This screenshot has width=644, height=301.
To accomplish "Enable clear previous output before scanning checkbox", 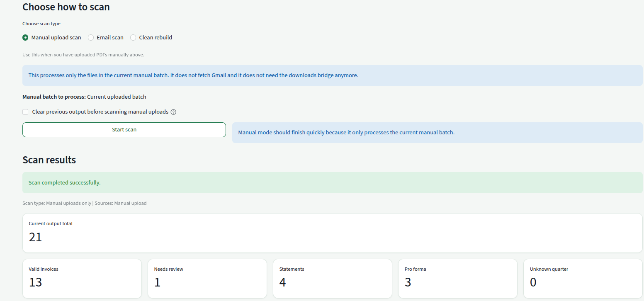I will tap(25, 112).
